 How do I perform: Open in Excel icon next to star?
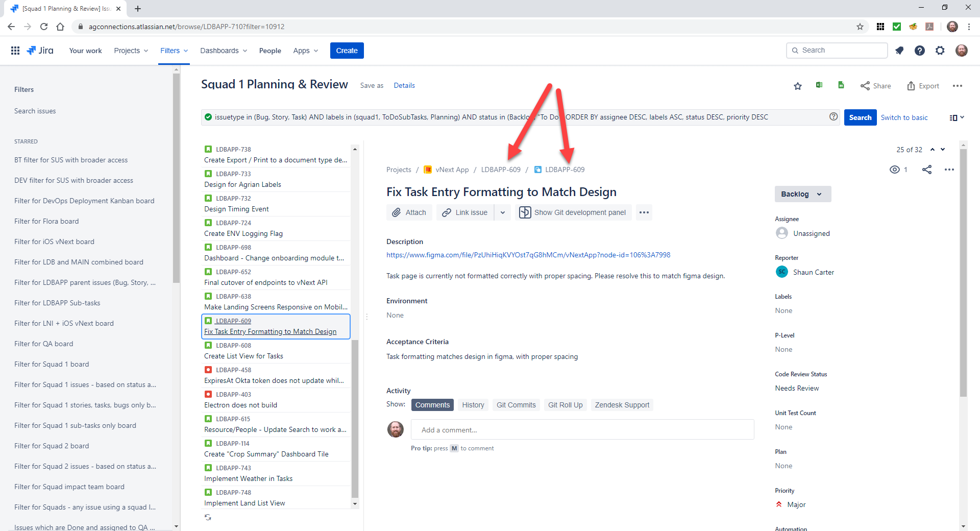tap(819, 85)
